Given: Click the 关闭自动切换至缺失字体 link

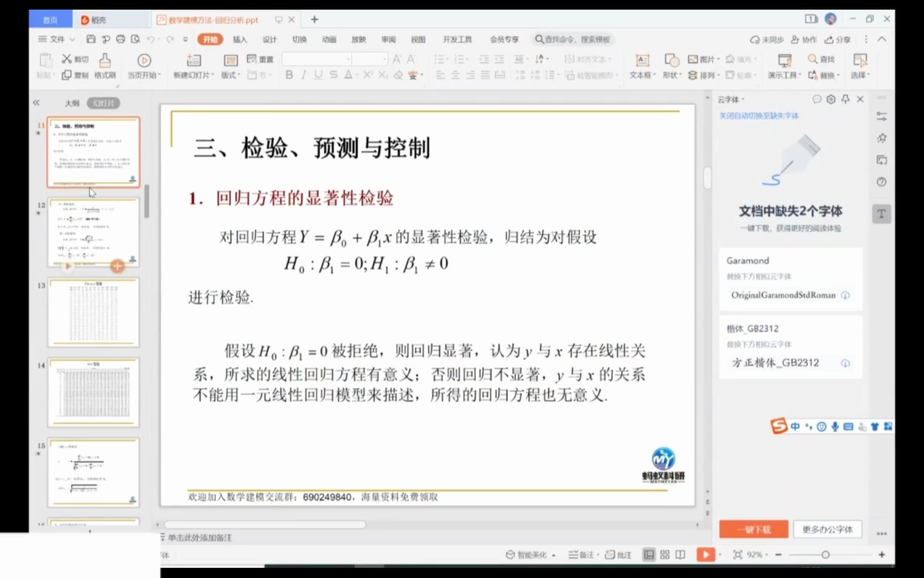Looking at the screenshot, I should 759,116.
